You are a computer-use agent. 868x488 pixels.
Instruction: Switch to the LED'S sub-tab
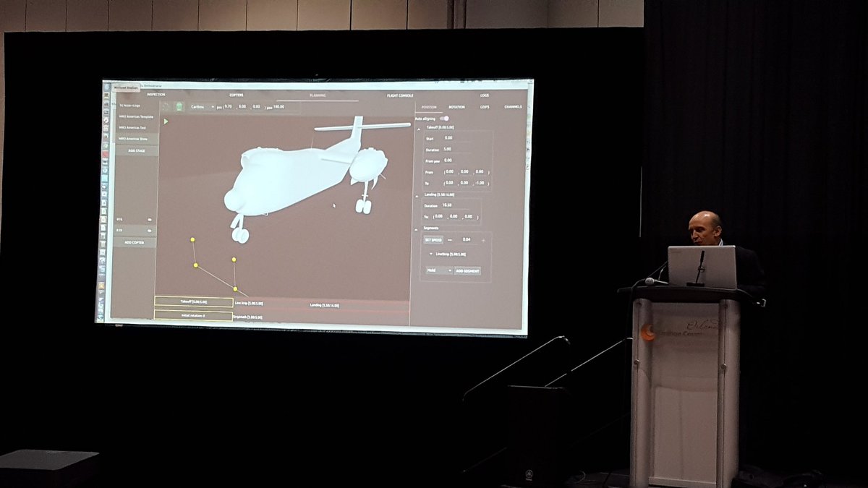tap(485, 107)
